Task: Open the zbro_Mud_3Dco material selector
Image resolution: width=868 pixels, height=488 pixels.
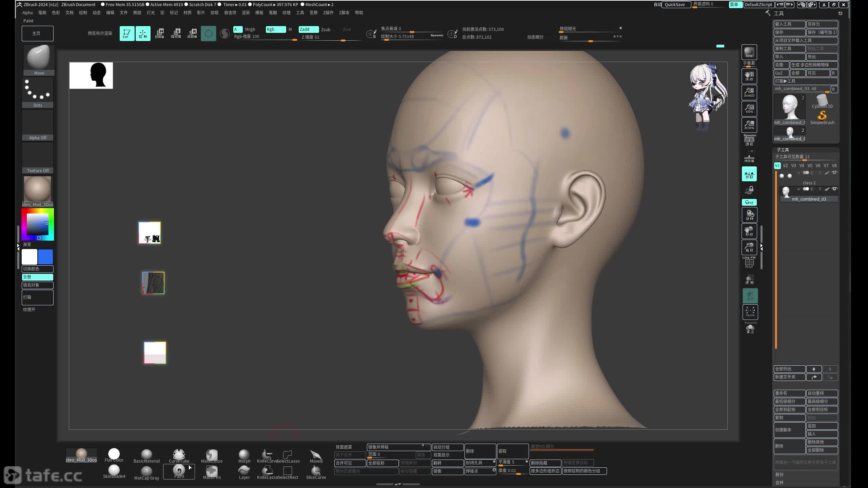Action: [38, 191]
